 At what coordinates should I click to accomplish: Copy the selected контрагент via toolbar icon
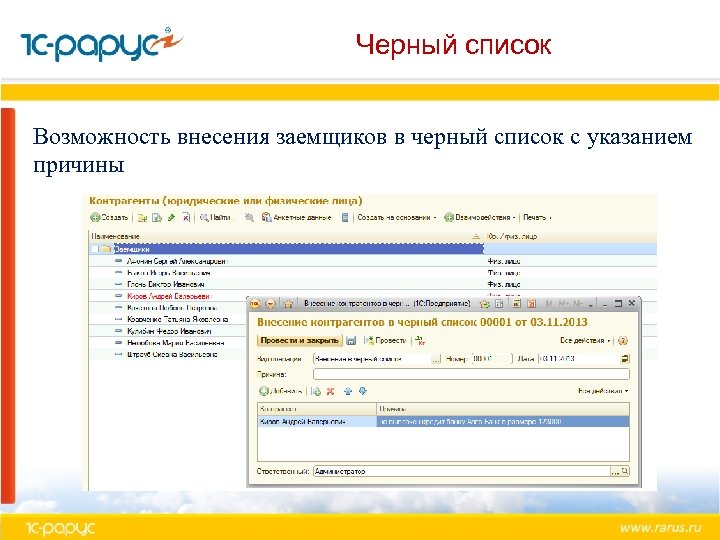[157, 218]
